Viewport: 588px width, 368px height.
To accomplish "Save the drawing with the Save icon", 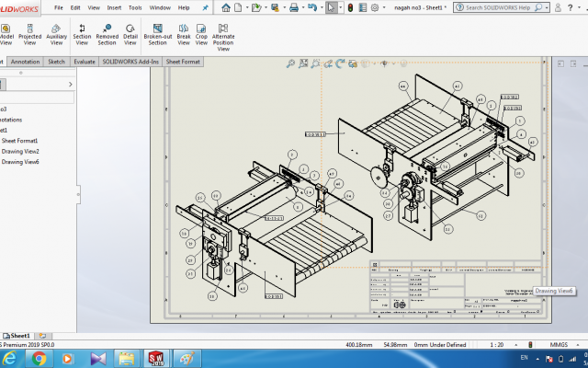I will (276, 7).
